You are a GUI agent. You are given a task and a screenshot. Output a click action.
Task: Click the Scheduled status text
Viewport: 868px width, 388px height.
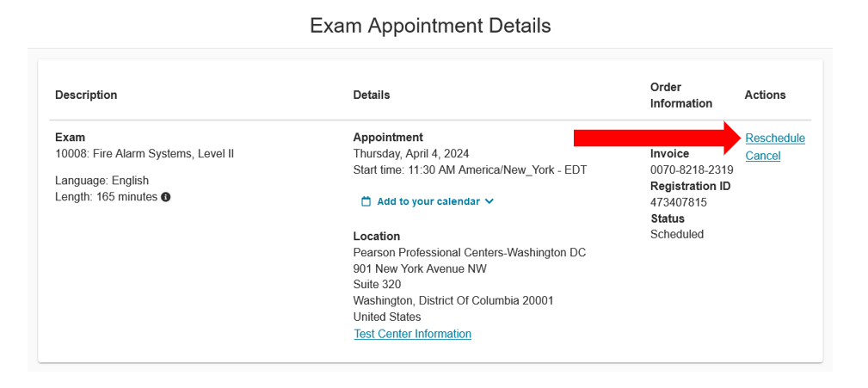click(x=677, y=234)
